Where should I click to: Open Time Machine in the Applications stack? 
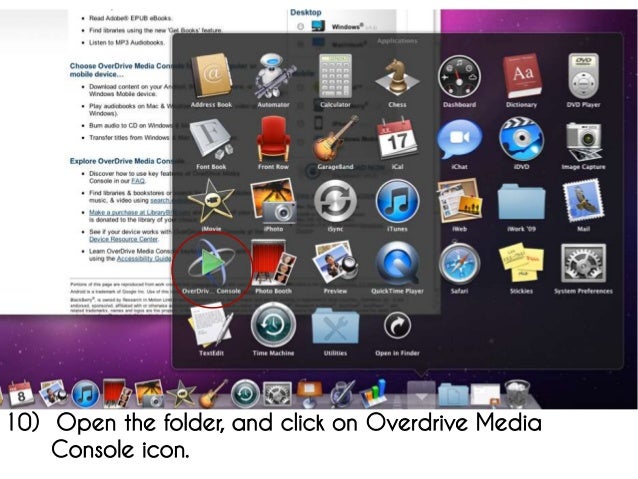tap(273, 325)
